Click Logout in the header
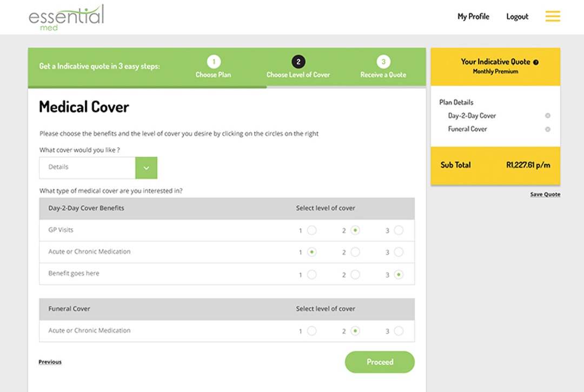The height and width of the screenshot is (392, 584). 517,17
